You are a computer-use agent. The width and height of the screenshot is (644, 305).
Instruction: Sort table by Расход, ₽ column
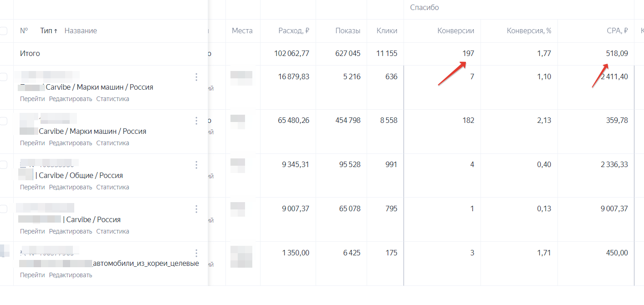coord(294,31)
